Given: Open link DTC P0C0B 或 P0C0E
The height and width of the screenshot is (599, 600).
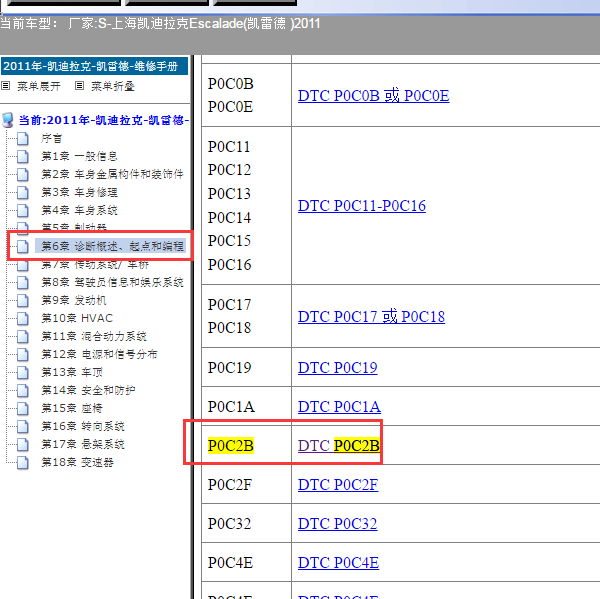Looking at the screenshot, I should pyautogui.click(x=373, y=96).
